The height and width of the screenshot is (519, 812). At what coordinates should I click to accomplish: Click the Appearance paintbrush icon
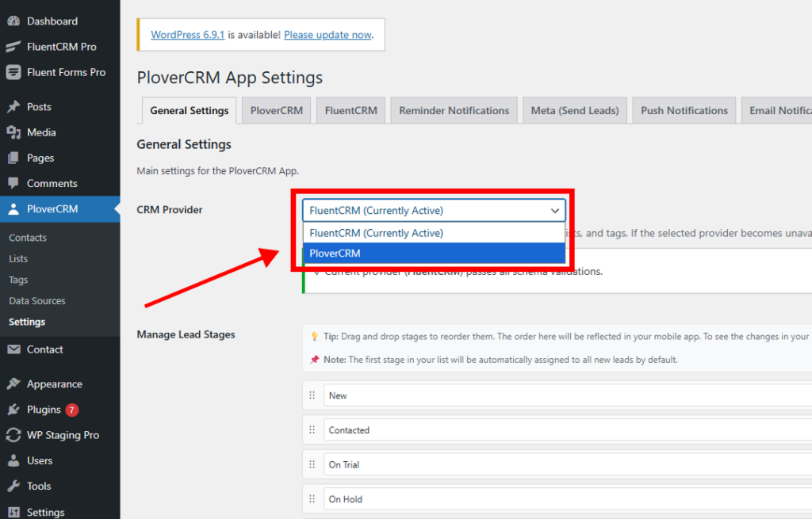click(13, 384)
